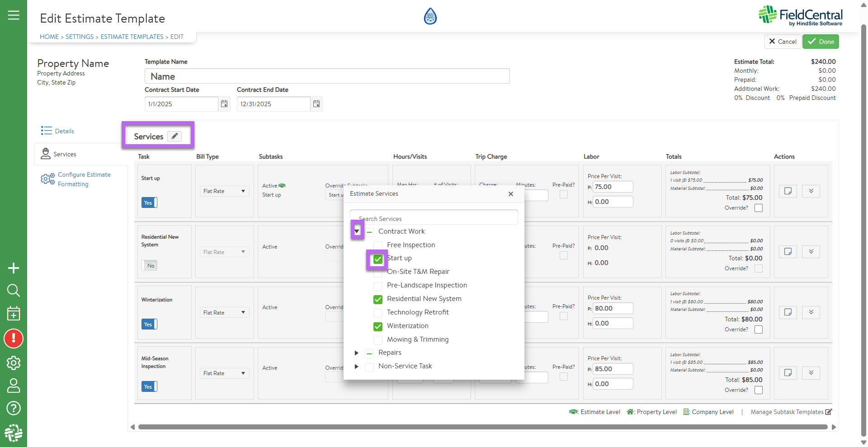Open the help question mark icon
This screenshot has width=868, height=447.
pyautogui.click(x=14, y=408)
